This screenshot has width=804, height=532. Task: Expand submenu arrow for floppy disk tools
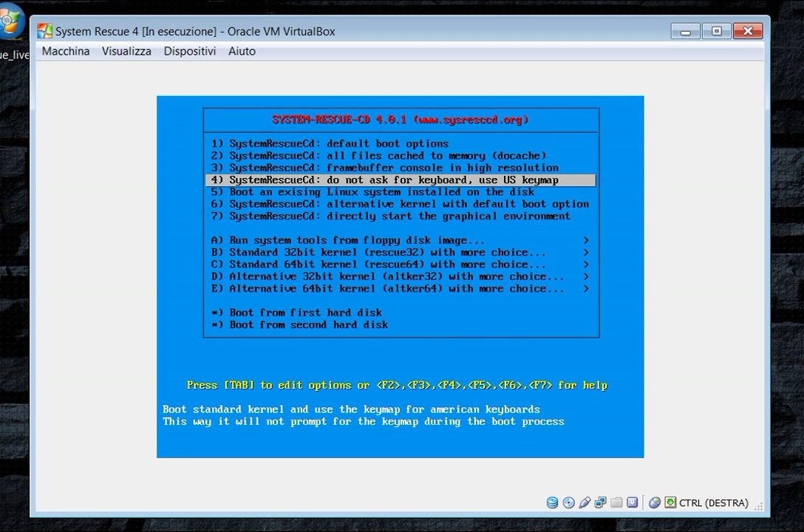(x=586, y=240)
